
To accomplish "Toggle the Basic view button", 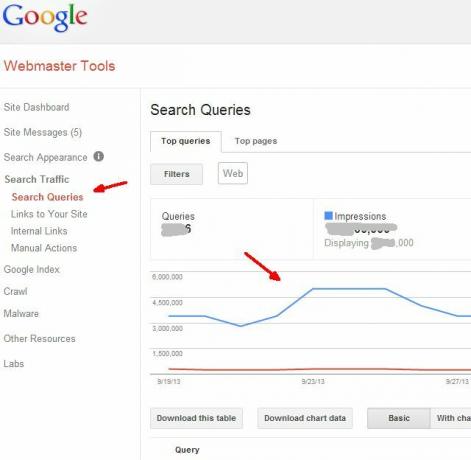I will (x=399, y=418).
